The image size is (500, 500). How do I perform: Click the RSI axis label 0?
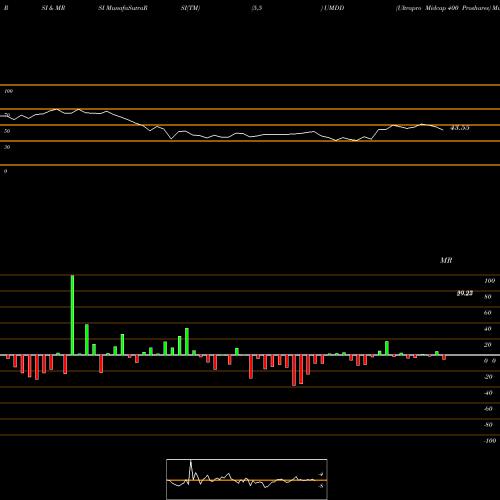pos(5,171)
